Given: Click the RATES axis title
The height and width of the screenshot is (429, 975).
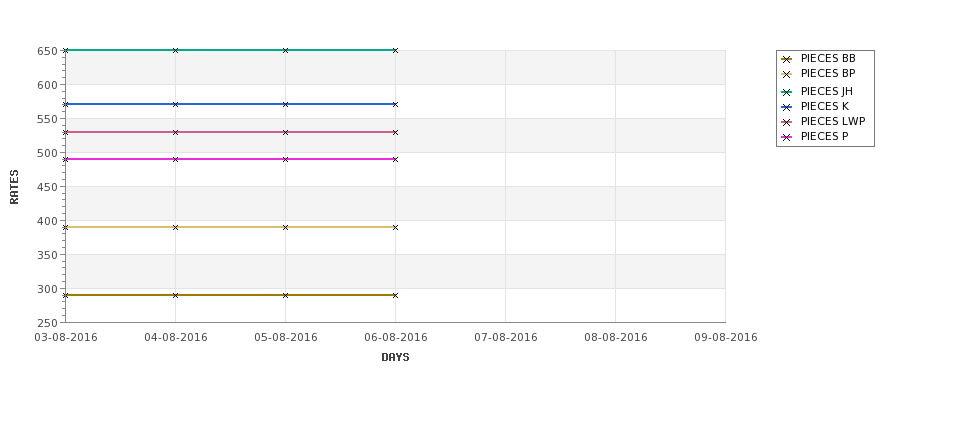Looking at the screenshot, I should (x=14, y=187).
